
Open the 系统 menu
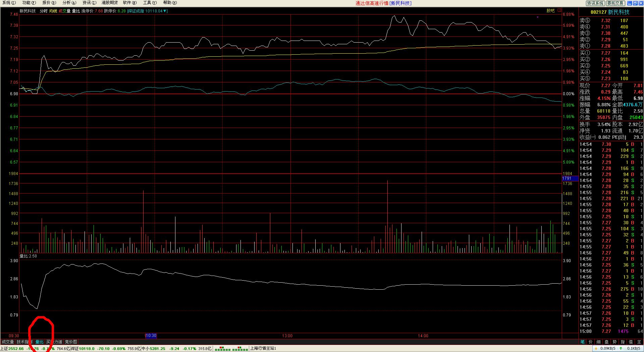point(9,3)
